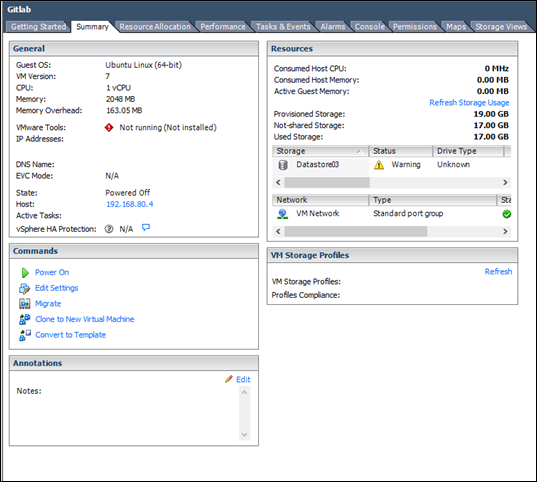
Task: Click the 1 vCPU value
Action: click(118, 88)
